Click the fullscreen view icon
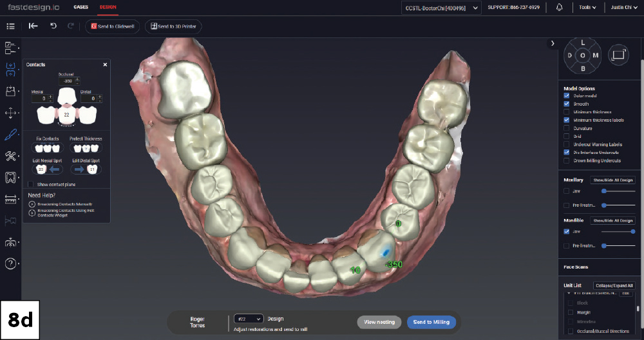Image resolution: width=644 pixels, height=340 pixels. (618, 55)
